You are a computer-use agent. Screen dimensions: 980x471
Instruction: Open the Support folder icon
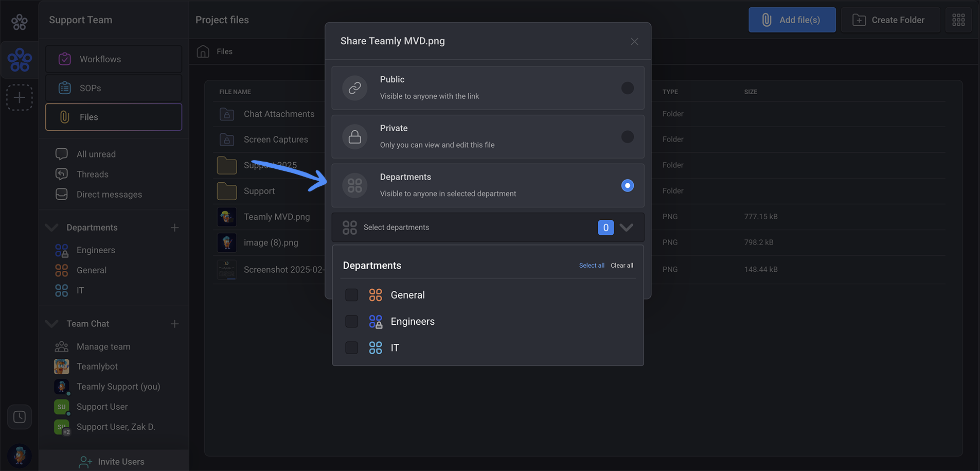pyautogui.click(x=227, y=191)
